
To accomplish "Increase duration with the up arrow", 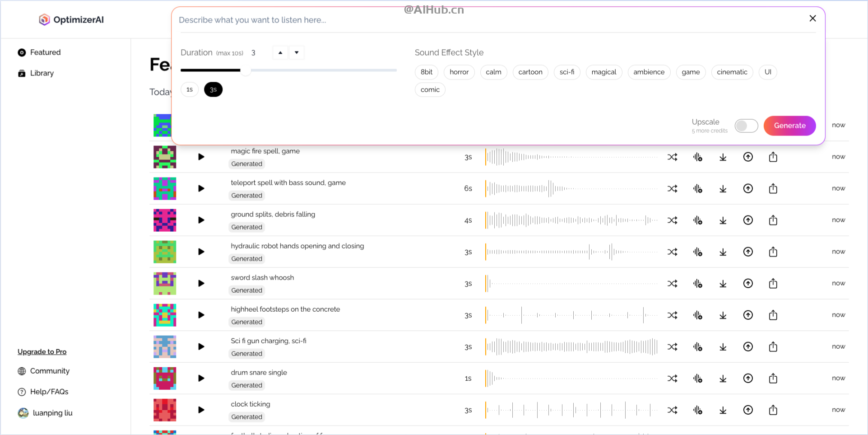I will point(280,53).
